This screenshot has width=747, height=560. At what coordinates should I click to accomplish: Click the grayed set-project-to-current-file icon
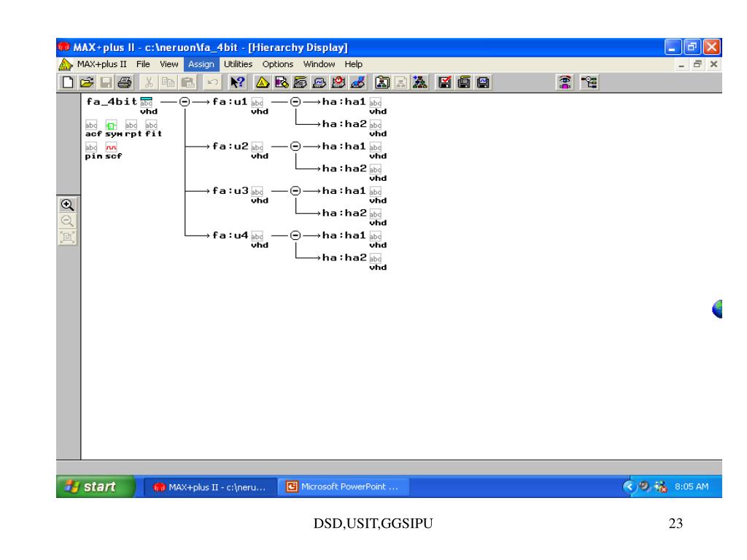tap(401, 82)
